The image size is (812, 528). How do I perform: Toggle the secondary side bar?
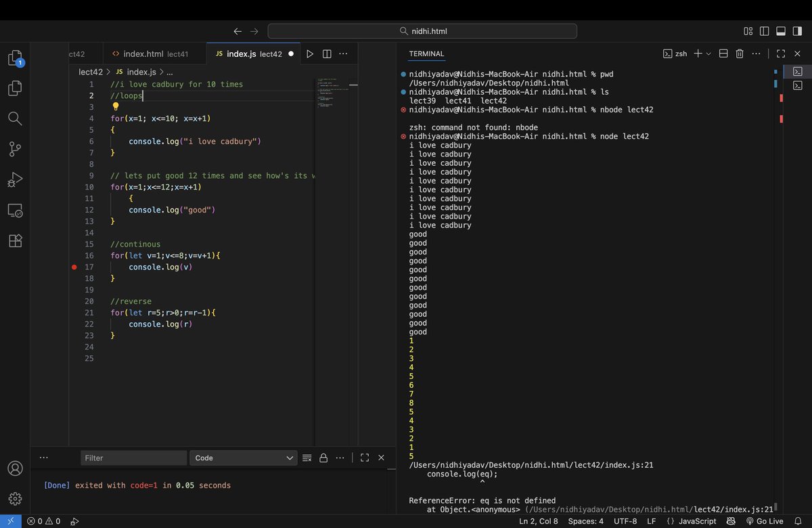click(796, 31)
